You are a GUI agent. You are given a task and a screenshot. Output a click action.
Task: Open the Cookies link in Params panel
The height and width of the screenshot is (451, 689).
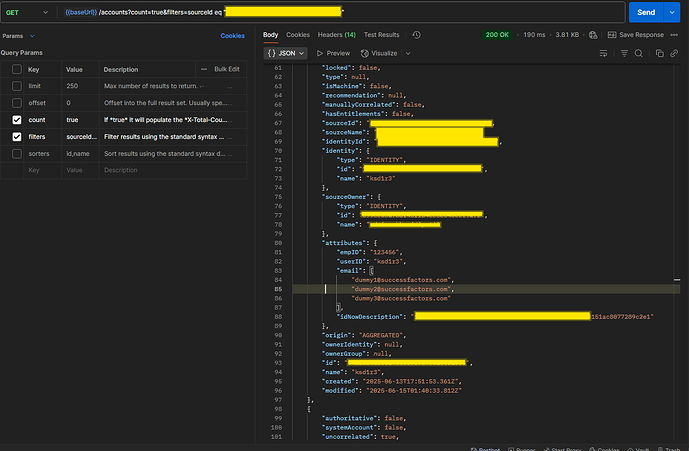[232, 36]
